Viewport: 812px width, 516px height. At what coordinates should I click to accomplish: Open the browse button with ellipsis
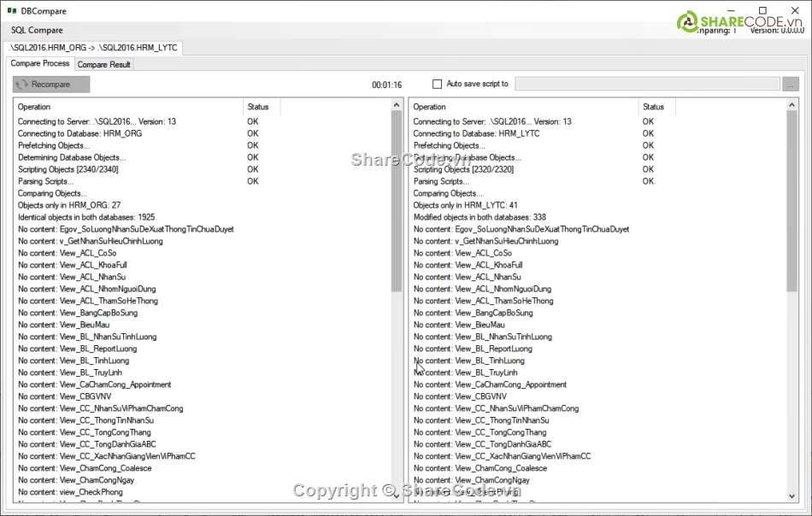click(791, 84)
